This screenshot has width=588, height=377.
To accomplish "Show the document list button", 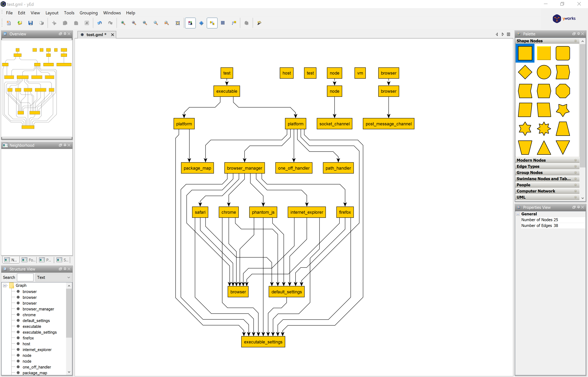I will click(x=508, y=34).
